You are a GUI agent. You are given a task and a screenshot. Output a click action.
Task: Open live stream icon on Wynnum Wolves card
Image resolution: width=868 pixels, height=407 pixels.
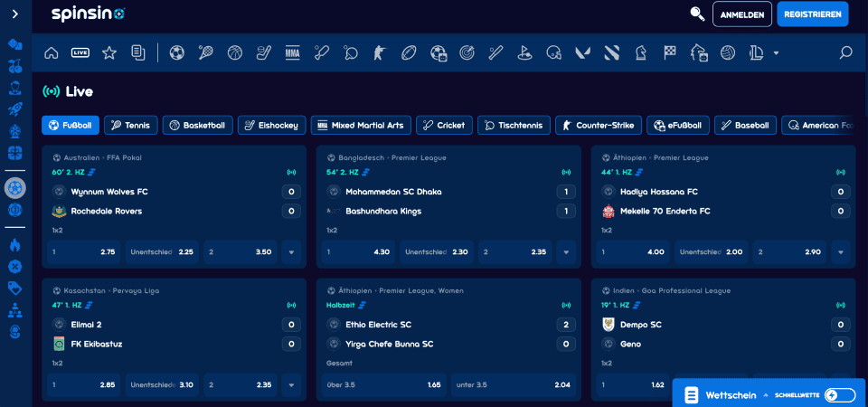pos(291,172)
